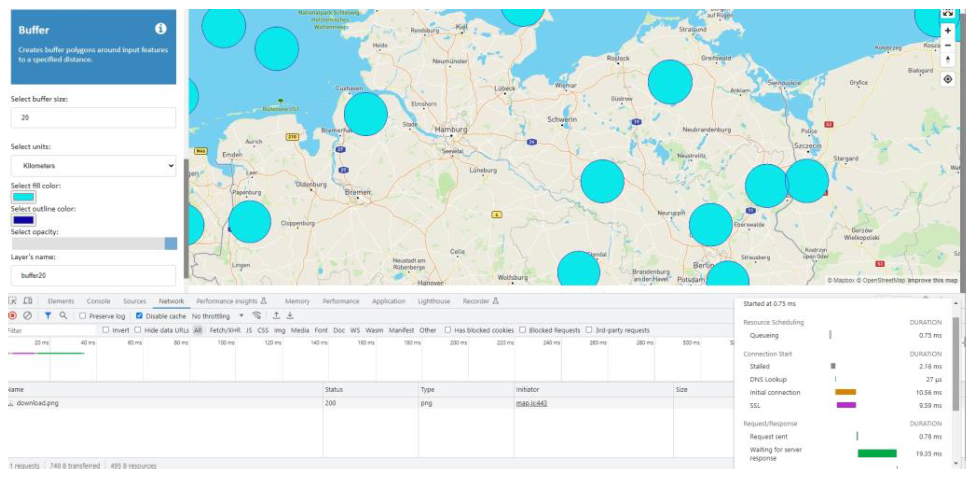Zoom out the map with minus button
The height and width of the screenshot is (478, 980).
pyautogui.click(x=947, y=45)
